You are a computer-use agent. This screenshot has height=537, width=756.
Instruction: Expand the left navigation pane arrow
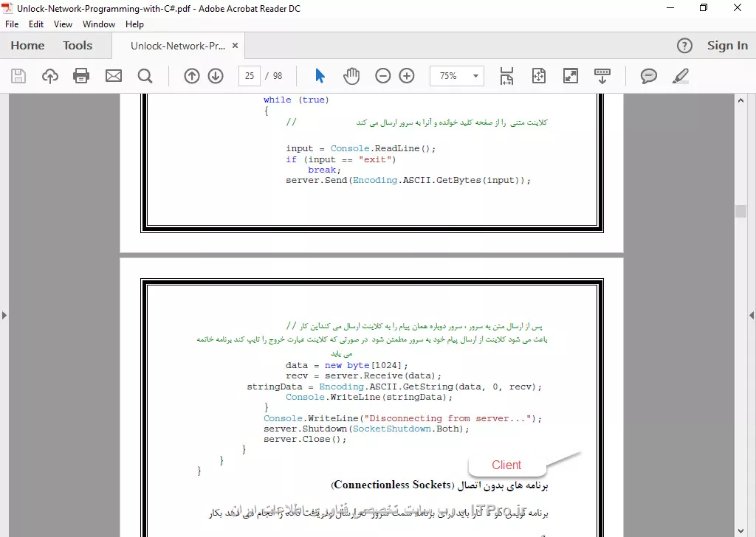click(x=4, y=316)
